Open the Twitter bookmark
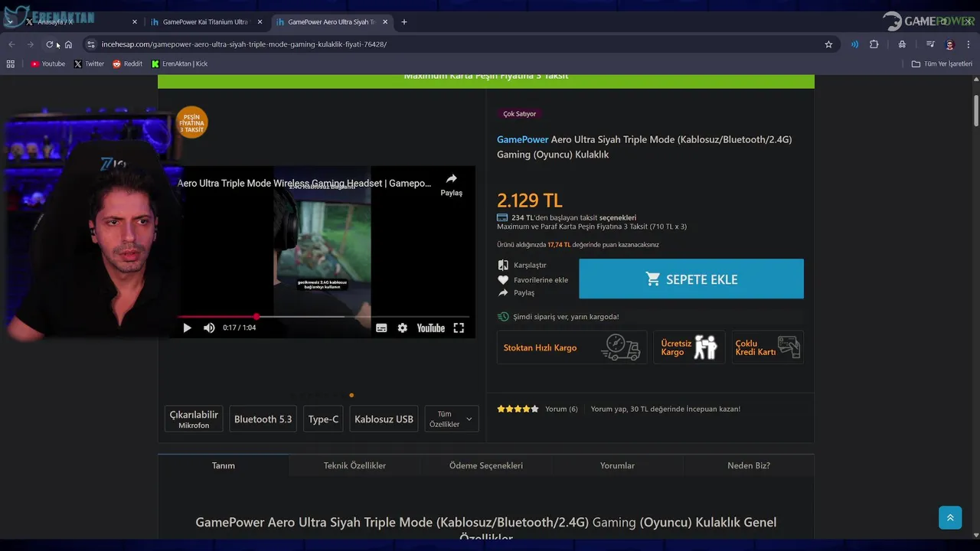 89,64
